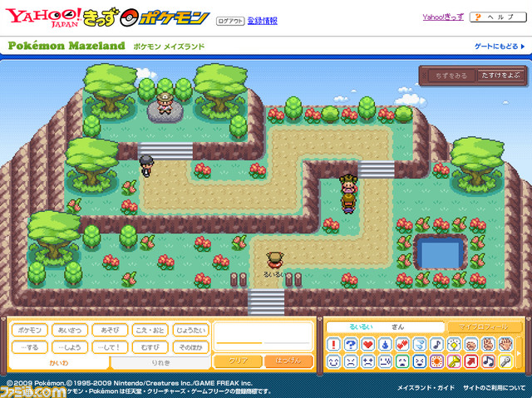Show more emotes with side arrow
The width and height of the screenshot is (532, 398).
519,353
